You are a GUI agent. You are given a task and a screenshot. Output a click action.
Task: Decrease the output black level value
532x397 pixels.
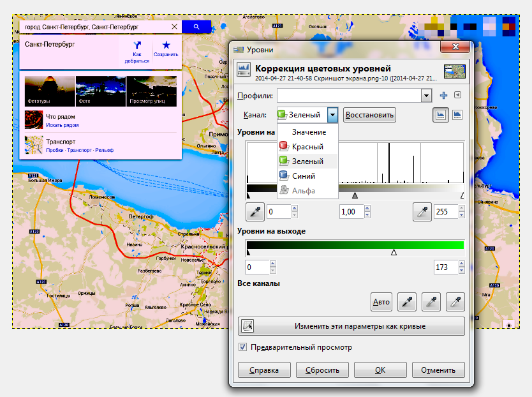[x=273, y=271]
